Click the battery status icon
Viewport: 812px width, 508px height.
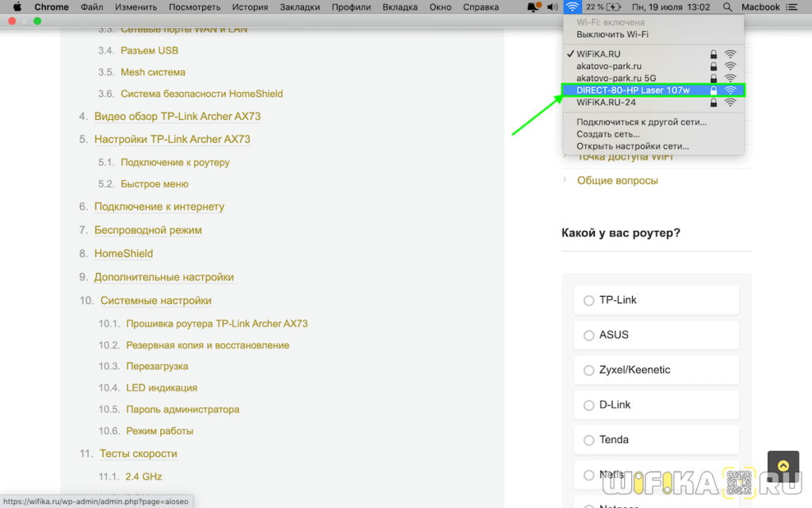pyautogui.click(x=614, y=7)
